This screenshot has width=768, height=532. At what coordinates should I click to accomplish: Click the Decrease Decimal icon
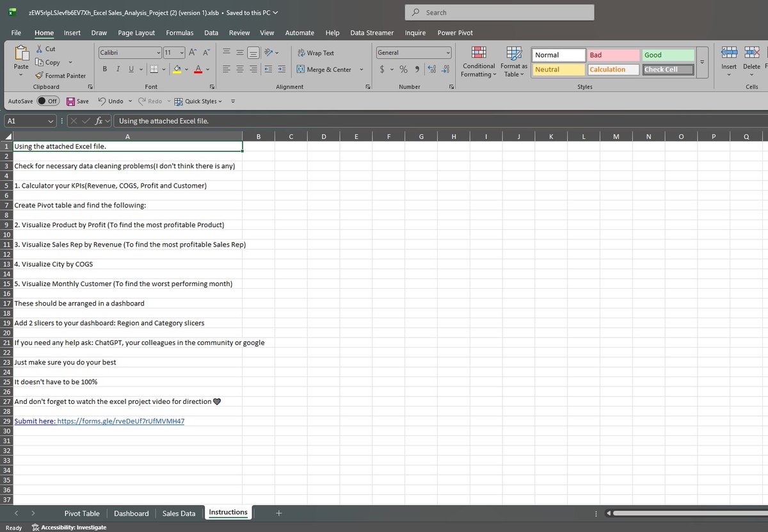pyautogui.click(x=446, y=69)
